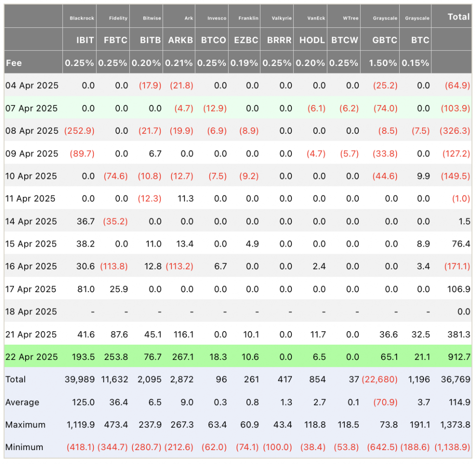The height and width of the screenshot is (464, 476).
Task: Select the 15 Apr 2025 row date
Action: 31,244
